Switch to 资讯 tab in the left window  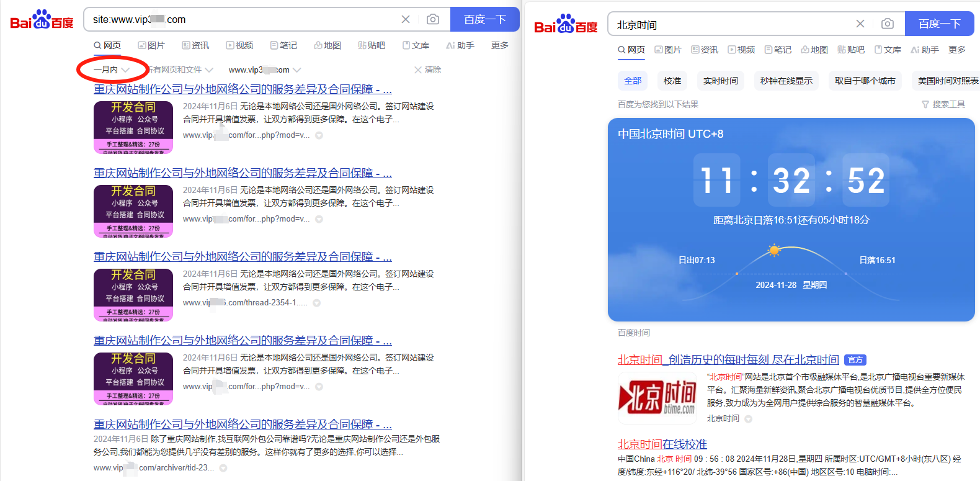tap(195, 45)
